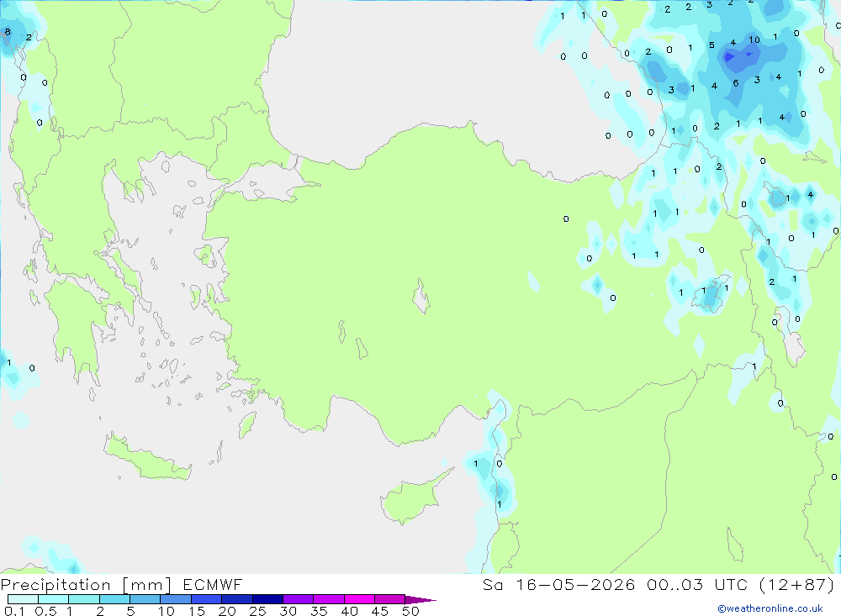Click the '0.1' legend label
The height and width of the screenshot is (616, 841).
(x=14, y=611)
